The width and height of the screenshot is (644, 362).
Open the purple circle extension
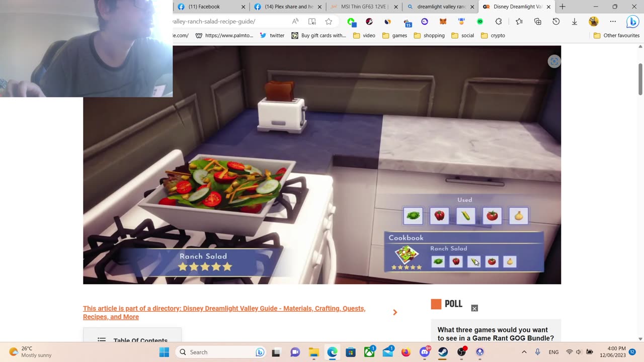tap(425, 22)
